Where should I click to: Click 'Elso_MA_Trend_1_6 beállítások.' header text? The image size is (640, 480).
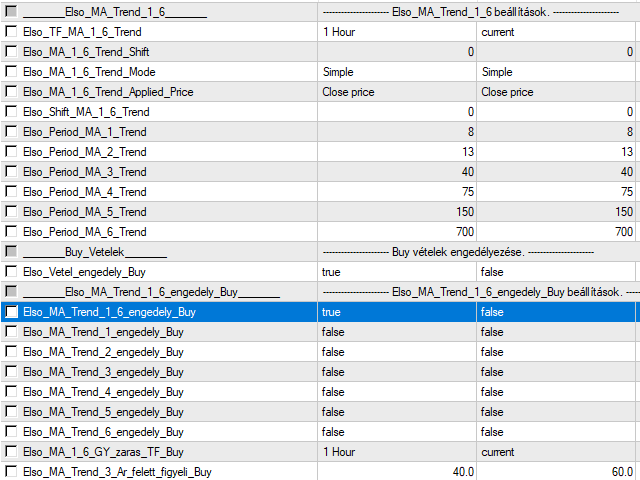471,12
